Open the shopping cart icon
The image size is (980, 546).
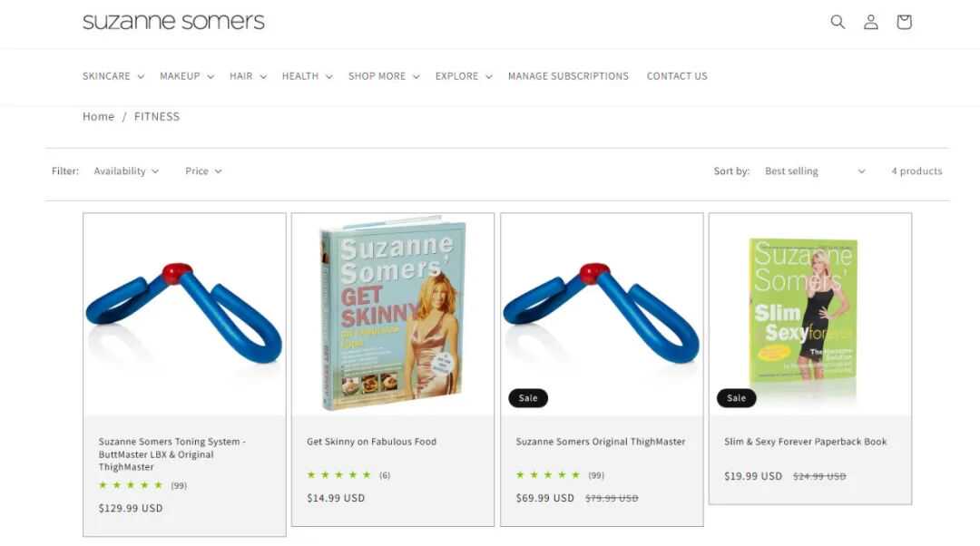point(904,22)
